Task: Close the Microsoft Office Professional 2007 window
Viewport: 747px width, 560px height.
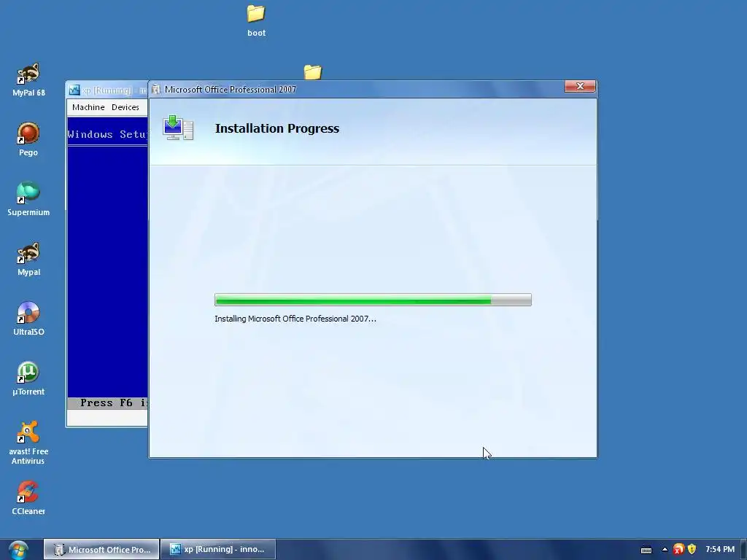Action: click(x=580, y=86)
